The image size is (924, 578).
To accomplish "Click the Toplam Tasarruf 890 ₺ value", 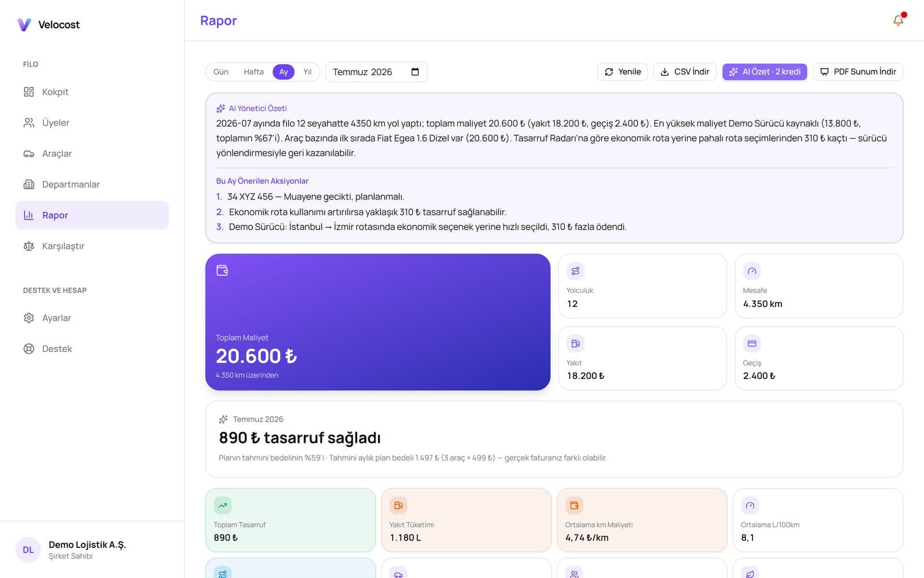I will (226, 538).
